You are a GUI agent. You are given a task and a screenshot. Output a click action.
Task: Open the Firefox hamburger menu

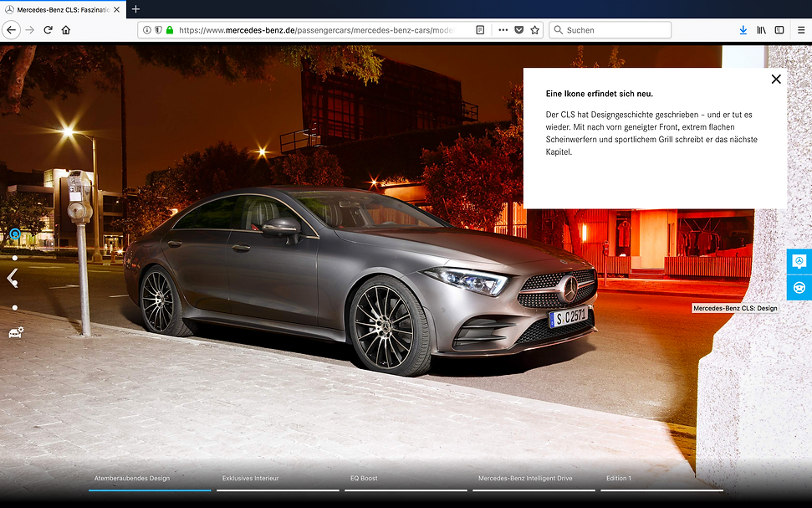(x=801, y=30)
